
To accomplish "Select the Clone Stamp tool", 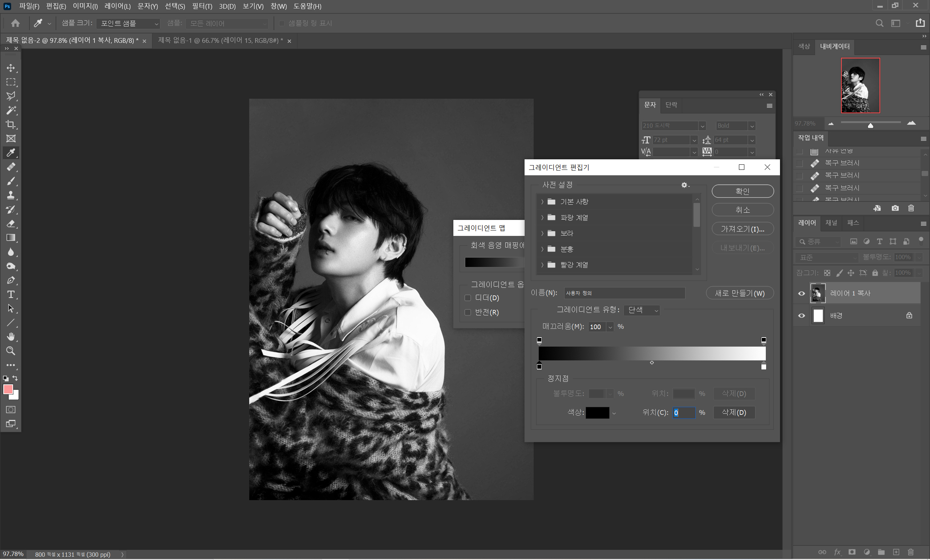I will [x=11, y=195].
